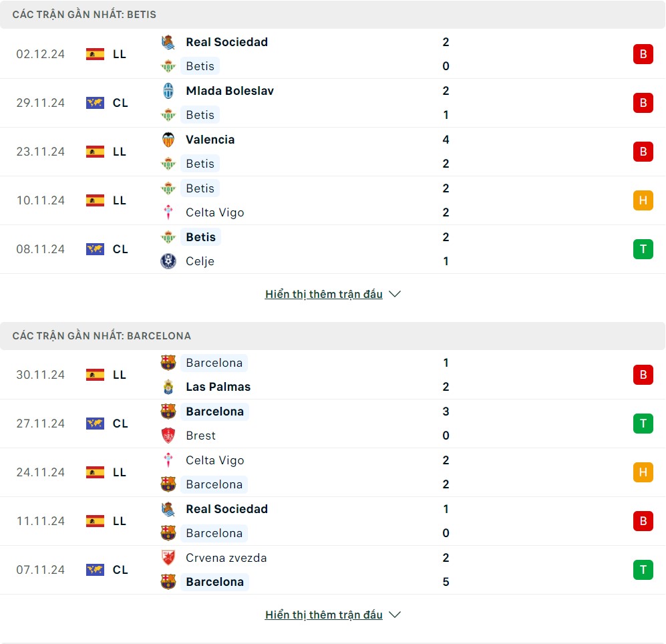Click the Celje club crest icon
The width and height of the screenshot is (666, 644).
168,261
